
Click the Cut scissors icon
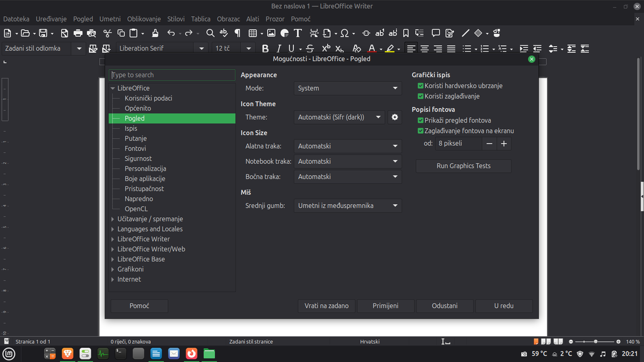pyautogui.click(x=107, y=33)
